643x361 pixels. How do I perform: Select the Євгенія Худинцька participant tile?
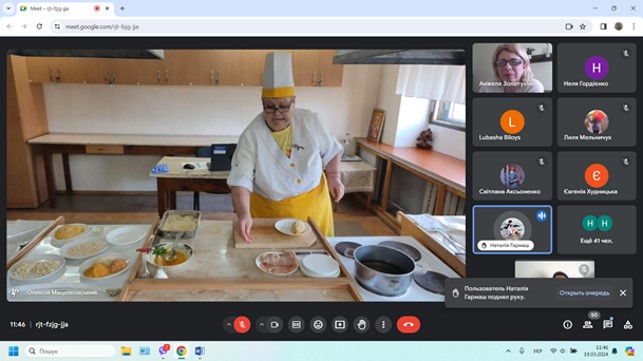597,176
